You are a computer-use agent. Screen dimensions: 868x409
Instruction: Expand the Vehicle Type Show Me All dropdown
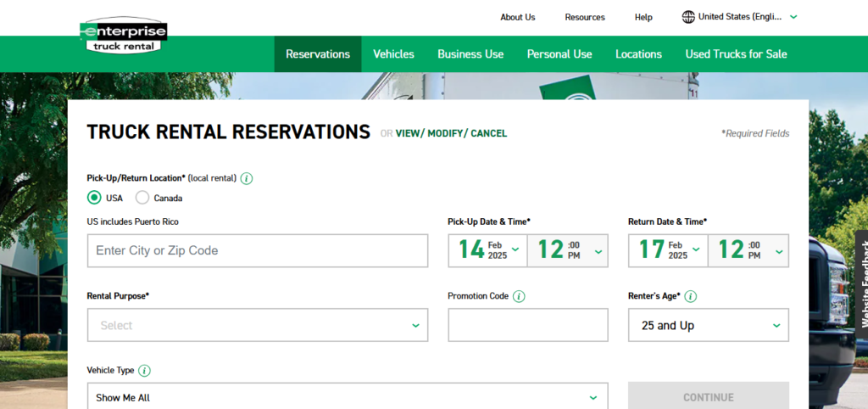[x=348, y=397]
